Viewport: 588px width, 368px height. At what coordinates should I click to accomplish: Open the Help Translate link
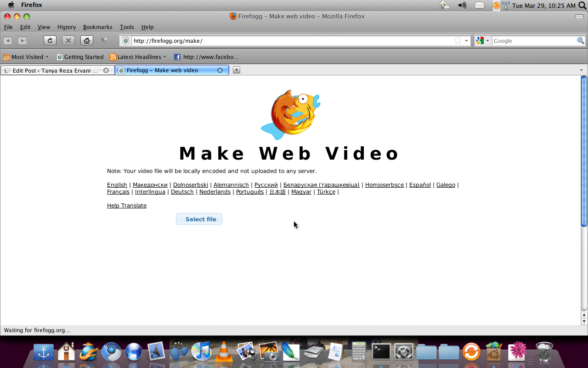pos(127,206)
